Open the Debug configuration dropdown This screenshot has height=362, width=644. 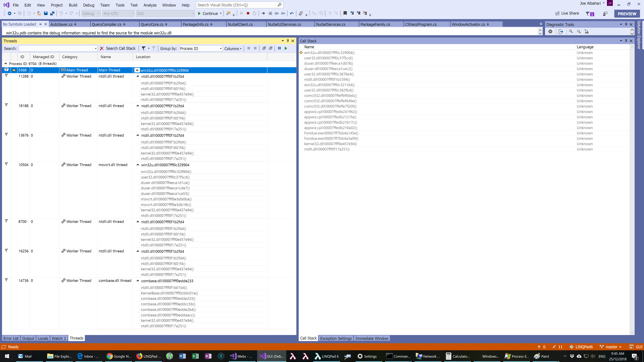(91, 13)
